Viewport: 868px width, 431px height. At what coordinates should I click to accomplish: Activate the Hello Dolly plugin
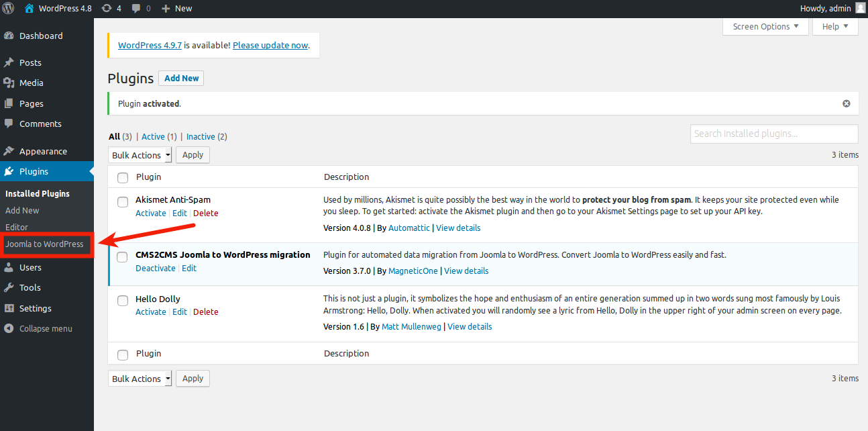coord(151,312)
